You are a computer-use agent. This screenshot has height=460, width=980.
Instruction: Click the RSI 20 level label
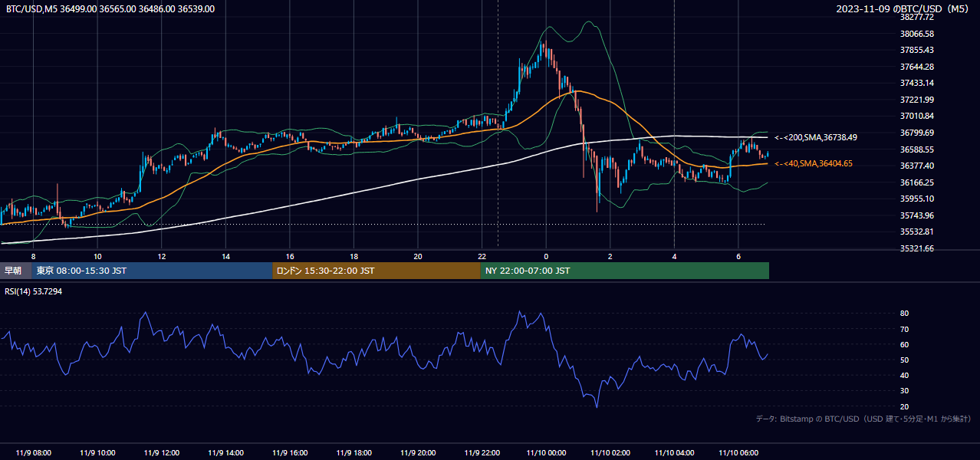click(904, 406)
